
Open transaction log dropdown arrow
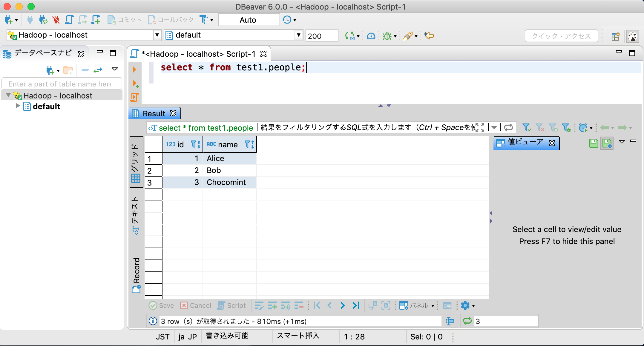(295, 20)
